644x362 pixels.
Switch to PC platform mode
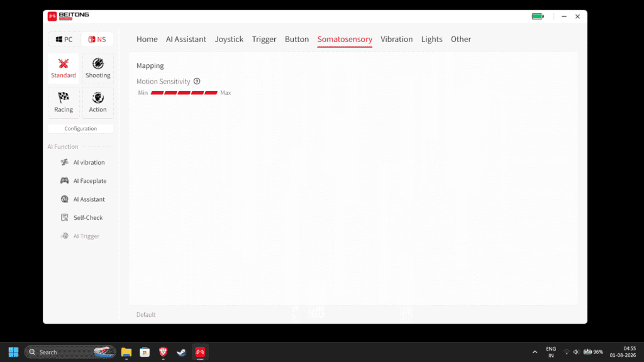click(x=64, y=40)
